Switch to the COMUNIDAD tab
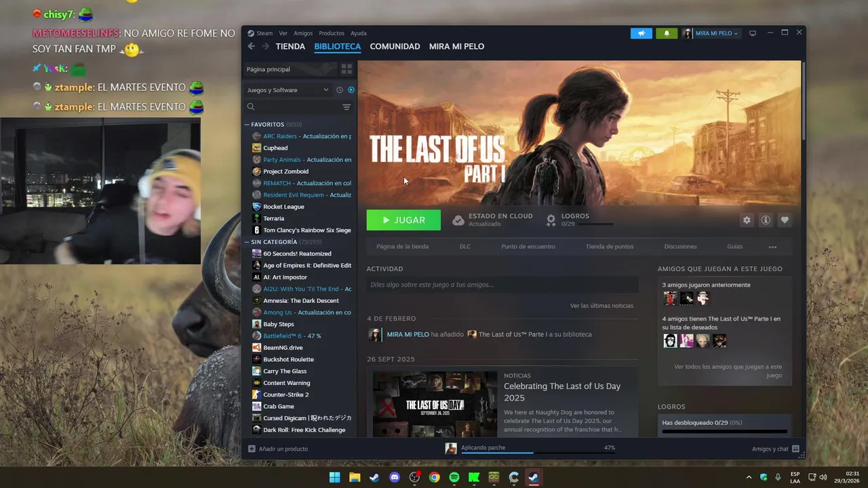This screenshot has width=868, height=488. pyautogui.click(x=395, y=46)
